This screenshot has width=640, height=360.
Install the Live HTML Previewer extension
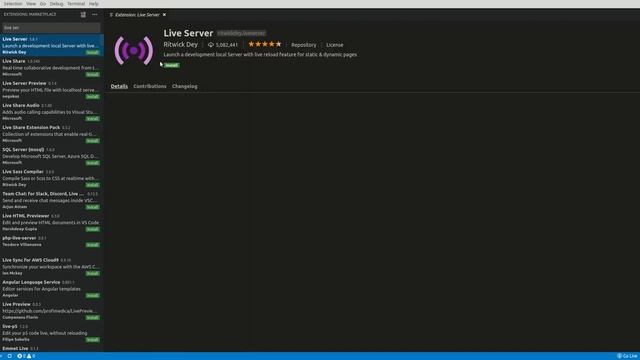pos(93,229)
